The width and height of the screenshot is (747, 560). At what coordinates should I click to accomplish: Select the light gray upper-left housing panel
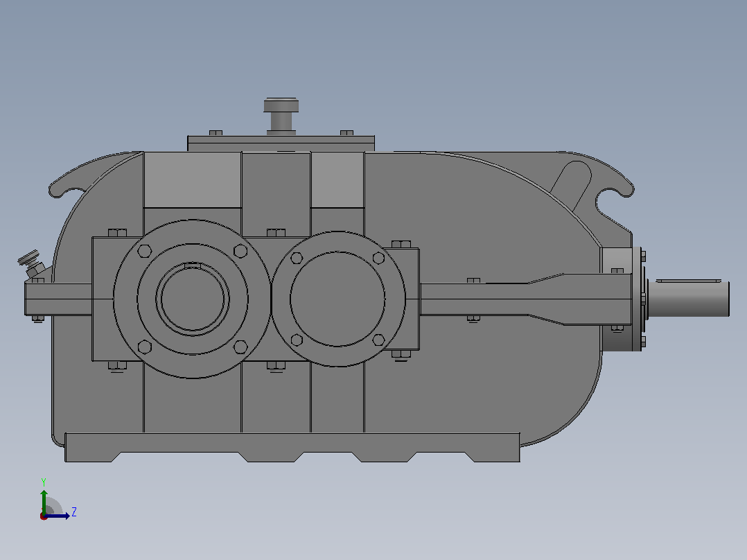coord(192,180)
